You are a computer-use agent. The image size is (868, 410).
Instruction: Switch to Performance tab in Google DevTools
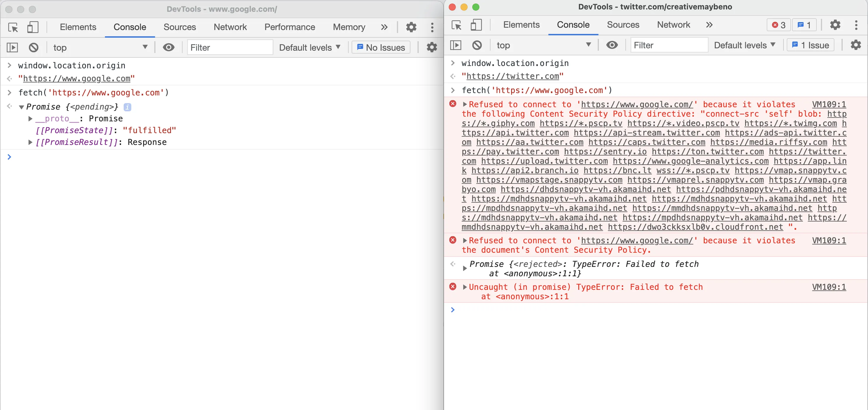[289, 27]
